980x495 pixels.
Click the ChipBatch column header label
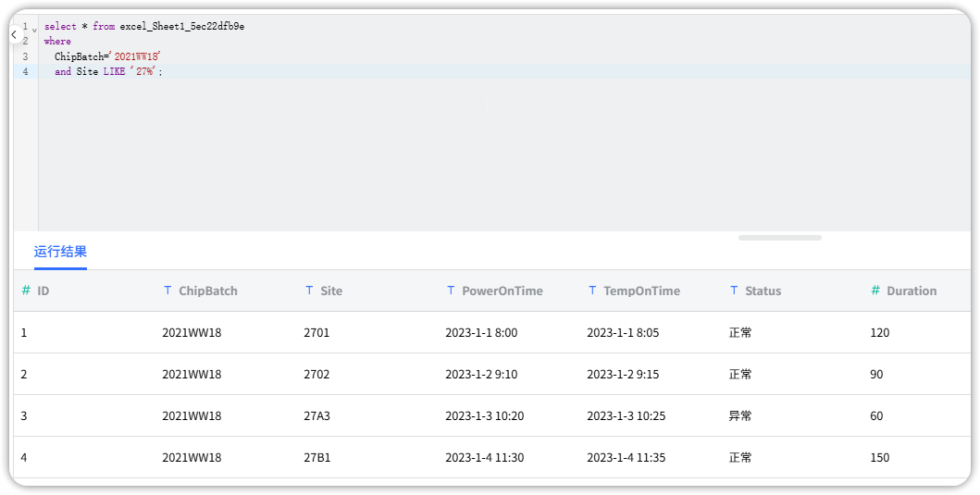(208, 291)
